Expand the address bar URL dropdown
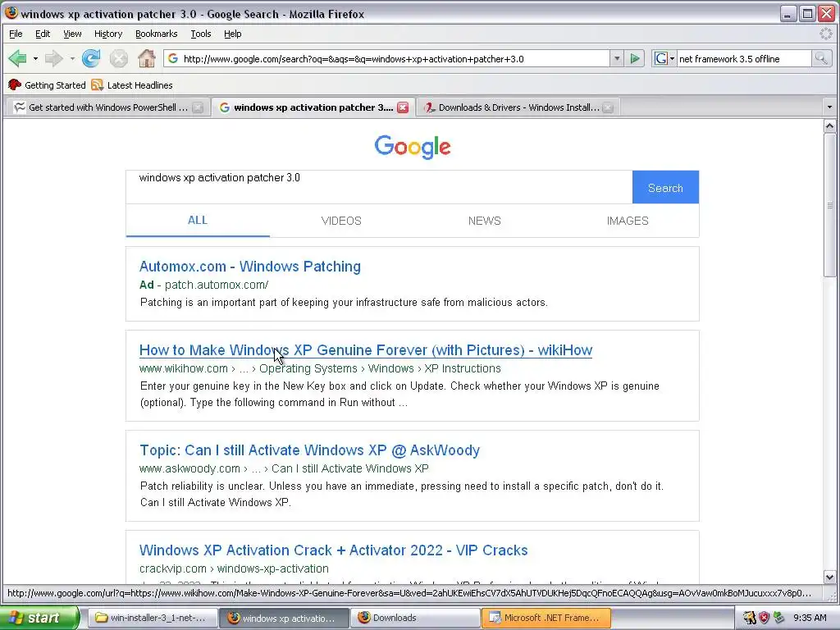Image resolution: width=840 pixels, height=630 pixels. pyautogui.click(x=617, y=58)
